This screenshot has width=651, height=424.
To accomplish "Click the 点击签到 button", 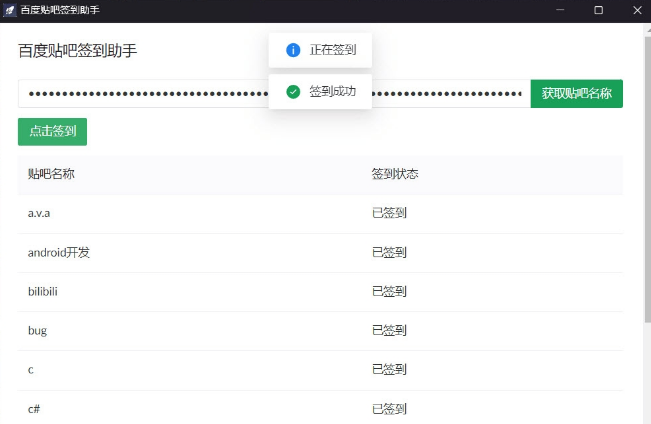I will coord(52,132).
